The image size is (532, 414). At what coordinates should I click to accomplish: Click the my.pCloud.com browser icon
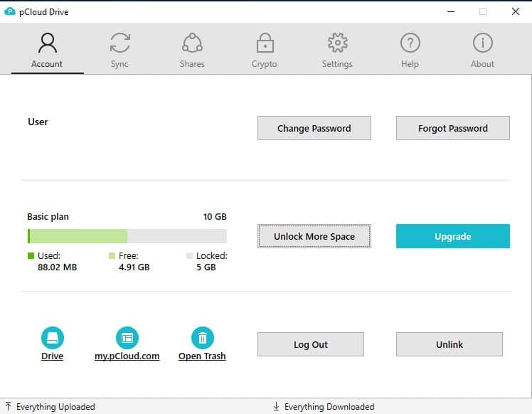[127, 338]
